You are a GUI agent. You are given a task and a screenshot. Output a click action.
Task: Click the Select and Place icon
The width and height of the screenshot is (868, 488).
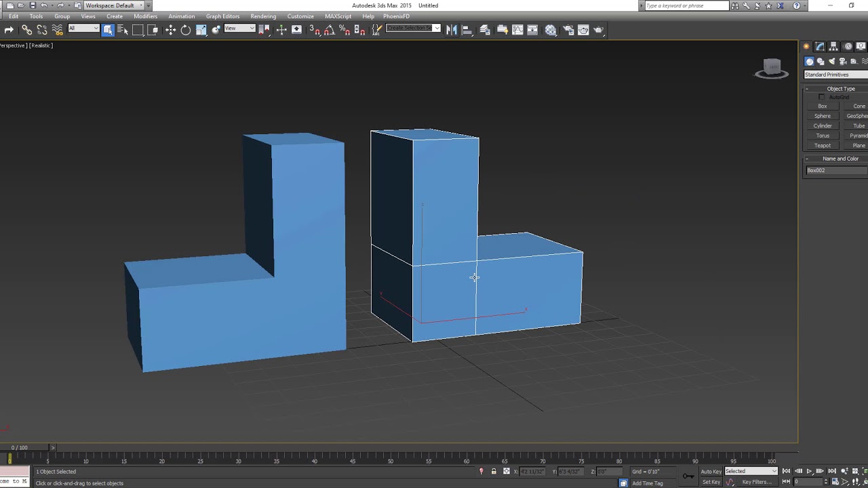click(x=216, y=30)
